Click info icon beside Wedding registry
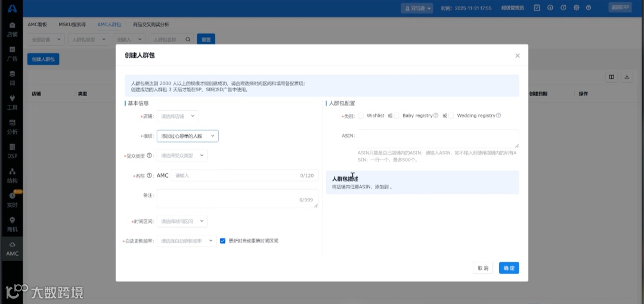 click(x=499, y=116)
